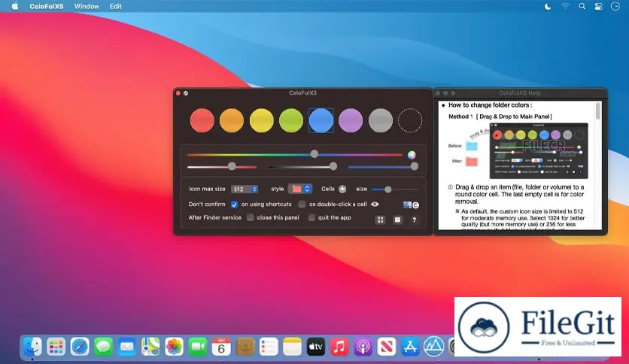Open Messages from the Dock

tap(103, 347)
